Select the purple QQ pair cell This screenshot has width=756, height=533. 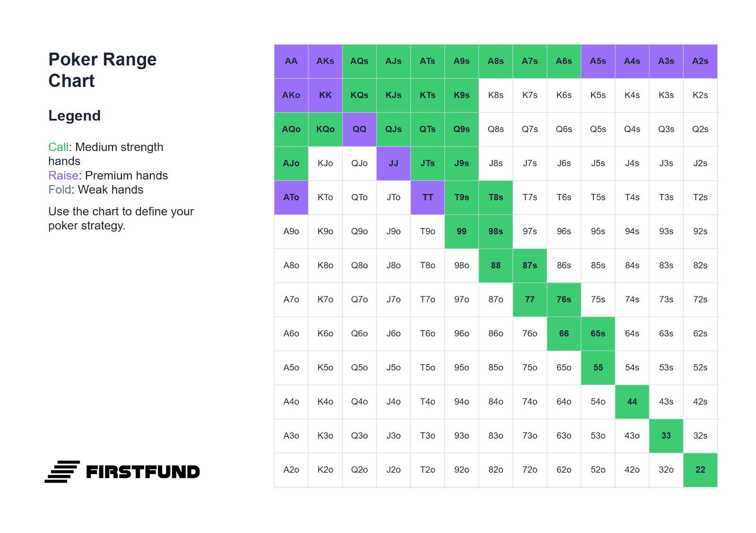[359, 129]
